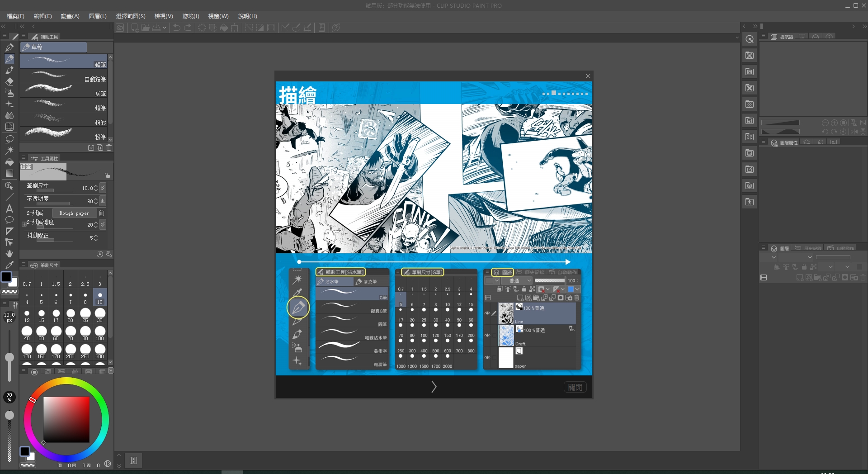Image resolution: width=868 pixels, height=474 pixels.
Task: Click the foreground color swatch under the toolbox
Action: click(6, 277)
